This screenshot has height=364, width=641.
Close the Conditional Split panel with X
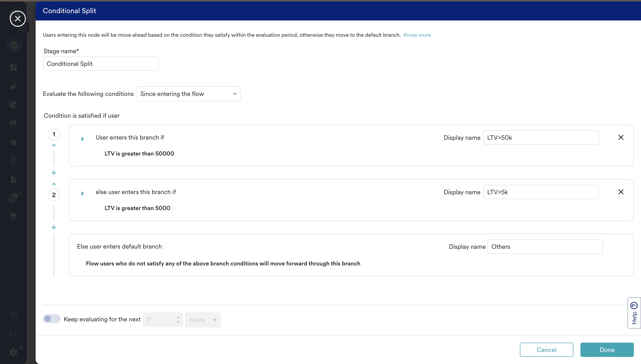click(18, 18)
